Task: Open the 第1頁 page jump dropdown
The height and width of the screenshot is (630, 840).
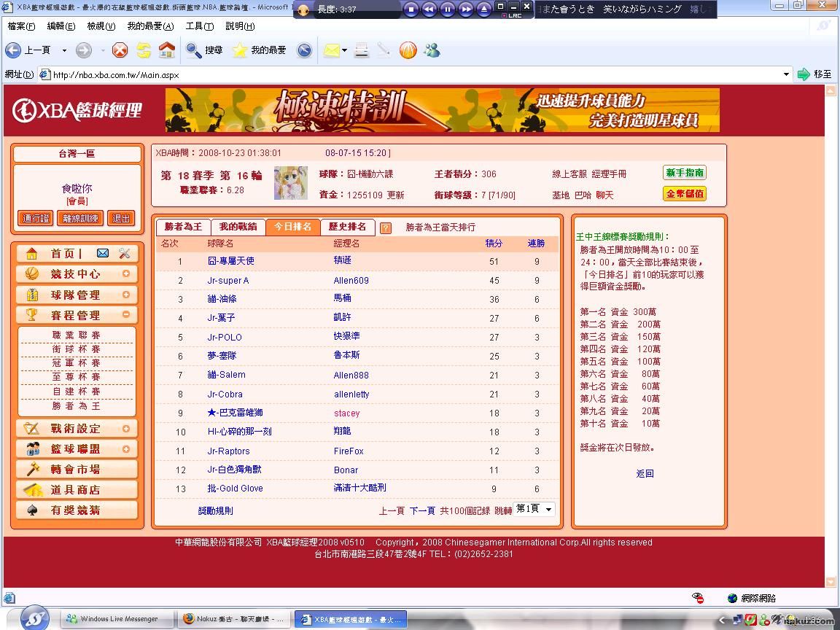Action: [x=535, y=509]
